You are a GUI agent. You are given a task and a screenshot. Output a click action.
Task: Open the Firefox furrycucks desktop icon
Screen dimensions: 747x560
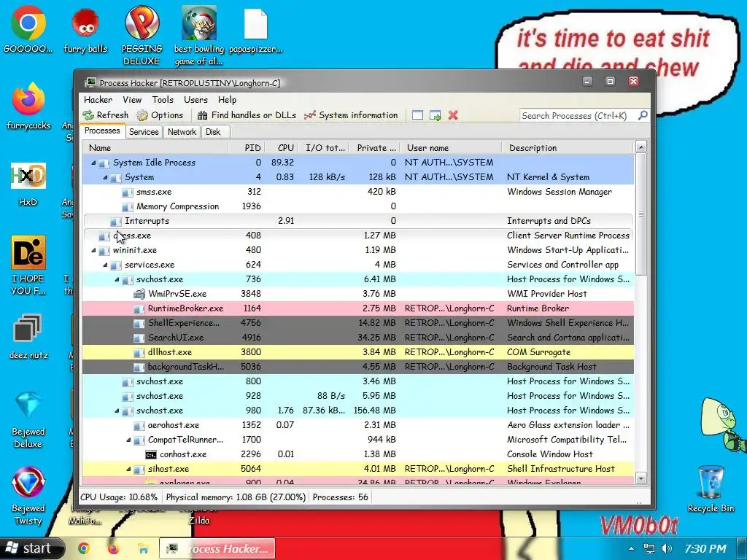point(28,106)
